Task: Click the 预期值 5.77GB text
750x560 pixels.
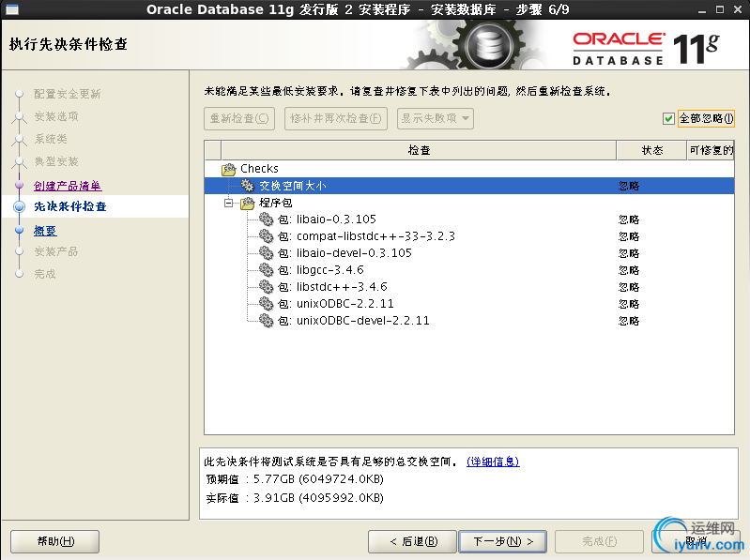Action: tap(295, 479)
